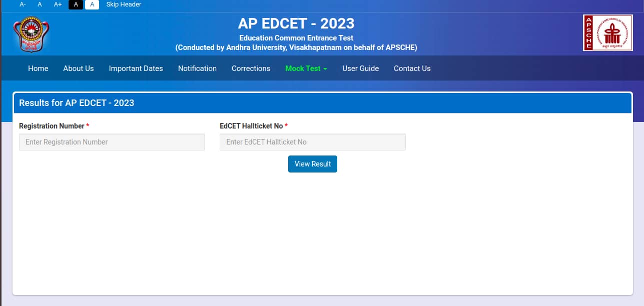Click 'Education Common Entrance Test' subtitle
The image size is (644, 306).
point(296,38)
